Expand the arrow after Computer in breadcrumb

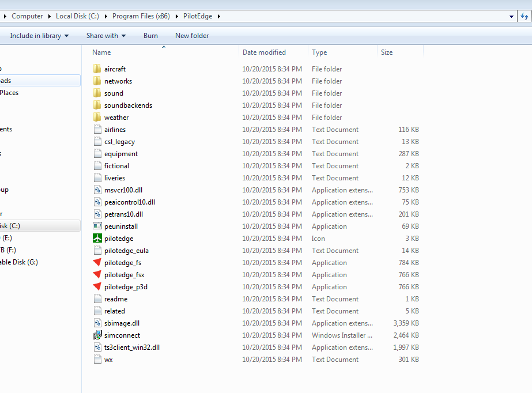click(49, 16)
